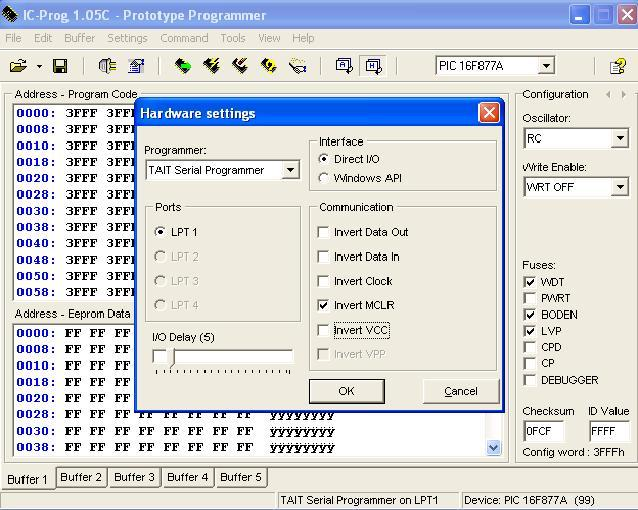Open the Edit menu

pyautogui.click(x=43, y=38)
